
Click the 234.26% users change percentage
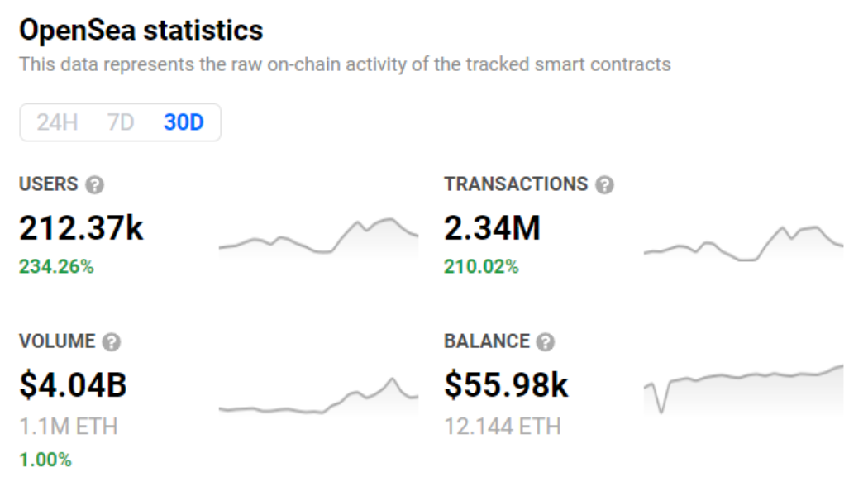(56, 267)
